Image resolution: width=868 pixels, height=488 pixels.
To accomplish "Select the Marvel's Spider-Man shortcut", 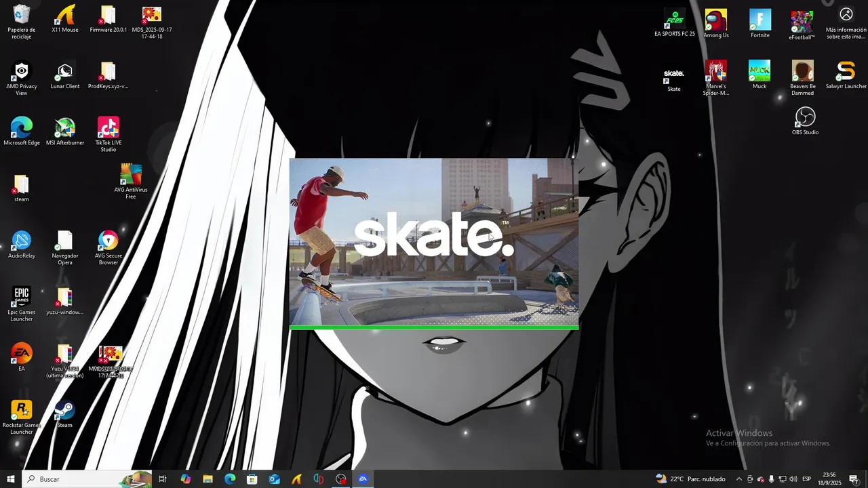I will tap(716, 78).
